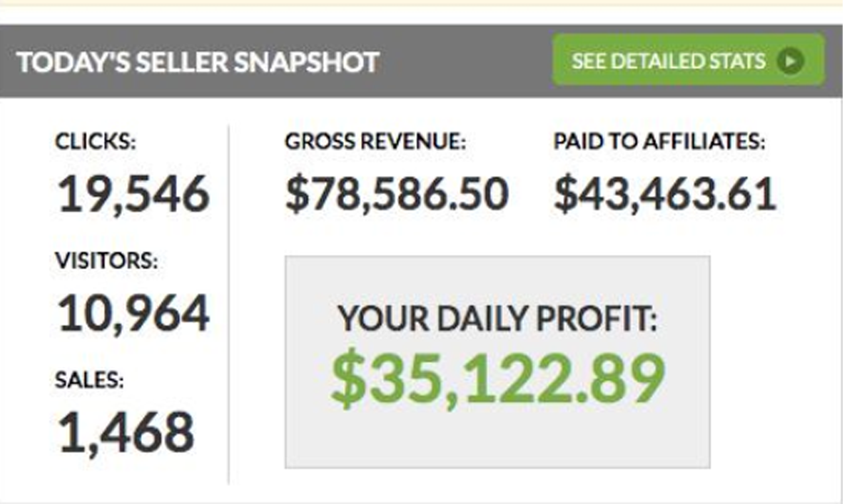The height and width of the screenshot is (504, 843).
Task: Open See Detailed Stats button
Action: coord(688,60)
